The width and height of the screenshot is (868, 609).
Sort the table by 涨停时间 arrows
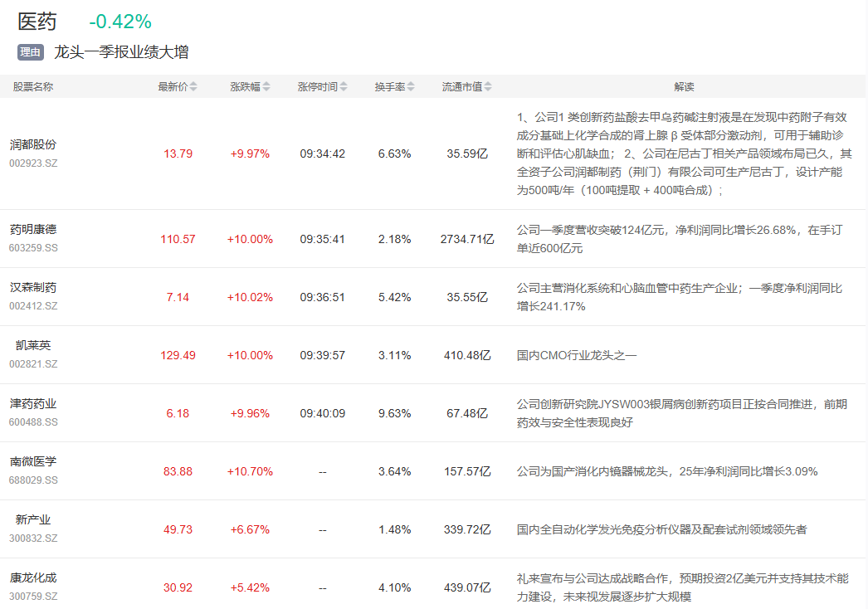pyautogui.click(x=344, y=87)
